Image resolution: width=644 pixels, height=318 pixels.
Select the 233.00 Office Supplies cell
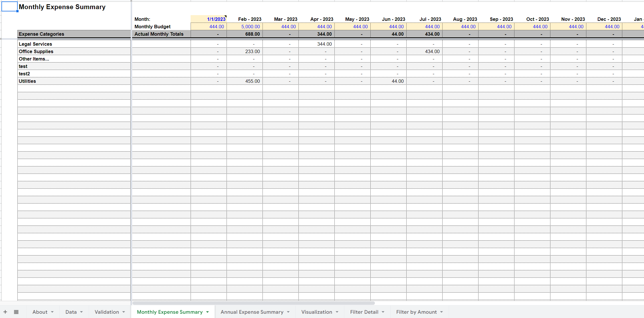[x=245, y=51]
